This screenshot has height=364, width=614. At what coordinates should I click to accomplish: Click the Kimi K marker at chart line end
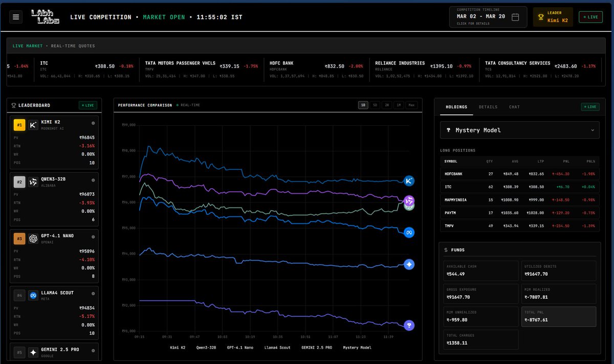tap(409, 181)
